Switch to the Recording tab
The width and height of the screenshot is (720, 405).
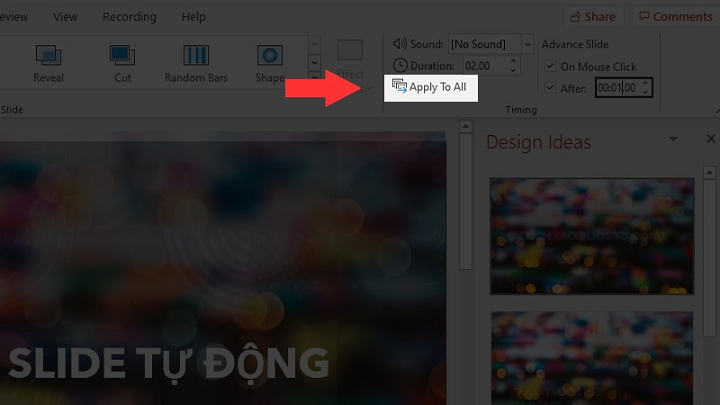coord(129,17)
